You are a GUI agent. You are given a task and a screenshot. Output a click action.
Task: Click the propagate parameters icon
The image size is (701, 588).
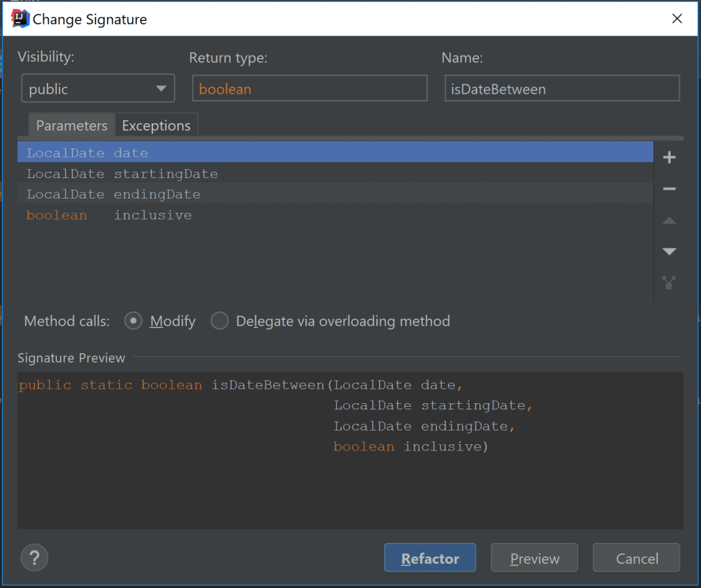pos(669,283)
